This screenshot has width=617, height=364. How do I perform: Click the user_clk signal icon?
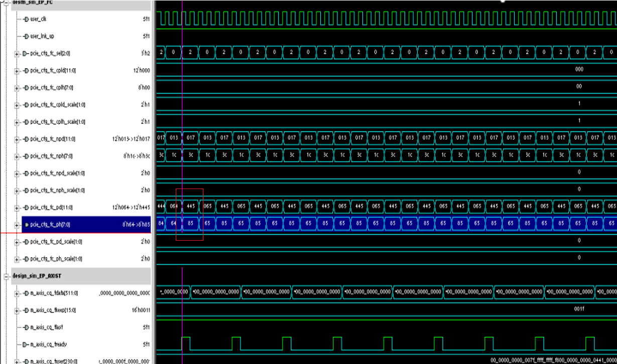coord(26,19)
